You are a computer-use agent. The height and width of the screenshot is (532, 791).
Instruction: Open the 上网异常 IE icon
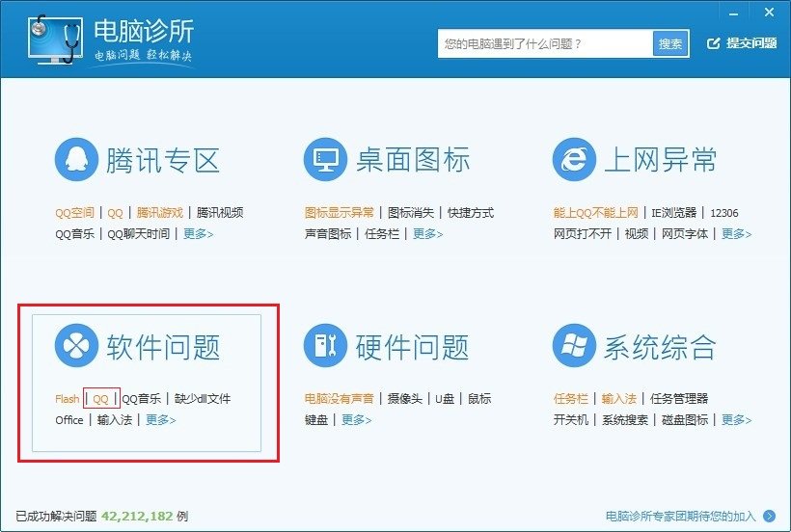(574, 160)
